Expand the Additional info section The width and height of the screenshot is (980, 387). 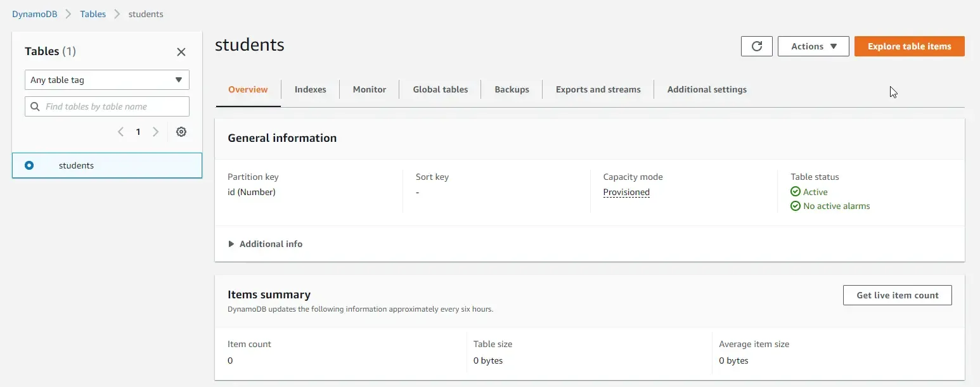265,244
